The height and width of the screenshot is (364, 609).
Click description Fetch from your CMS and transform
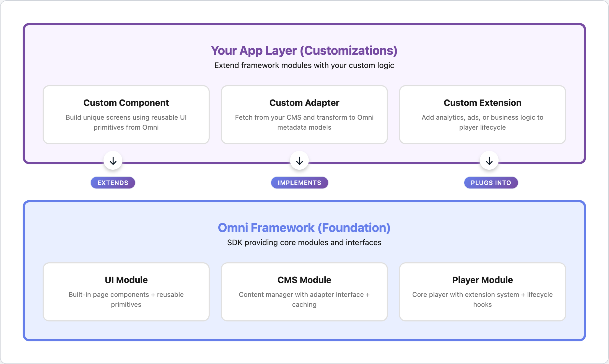pos(304,122)
